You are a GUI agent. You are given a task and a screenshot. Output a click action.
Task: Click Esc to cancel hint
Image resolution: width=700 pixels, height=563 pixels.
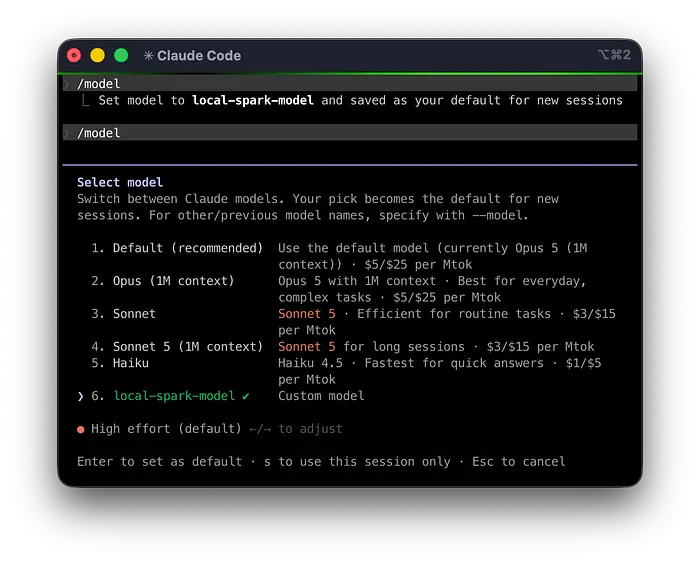tap(519, 461)
